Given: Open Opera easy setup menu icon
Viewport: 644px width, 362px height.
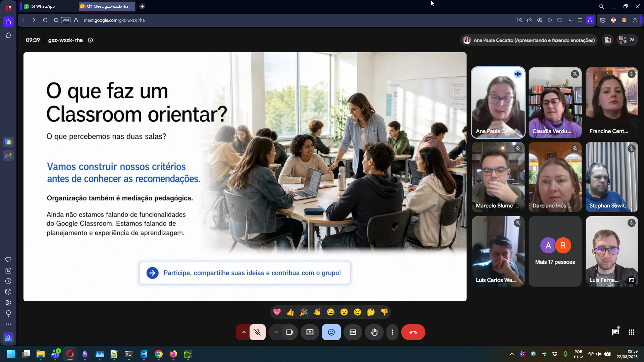Looking at the screenshot, I should 580,20.
